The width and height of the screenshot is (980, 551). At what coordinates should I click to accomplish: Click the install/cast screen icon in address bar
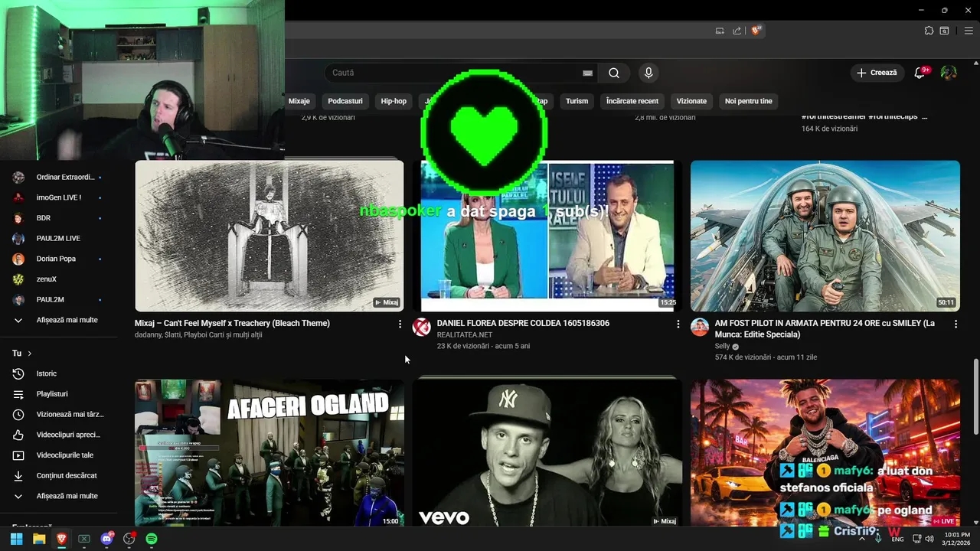(719, 31)
